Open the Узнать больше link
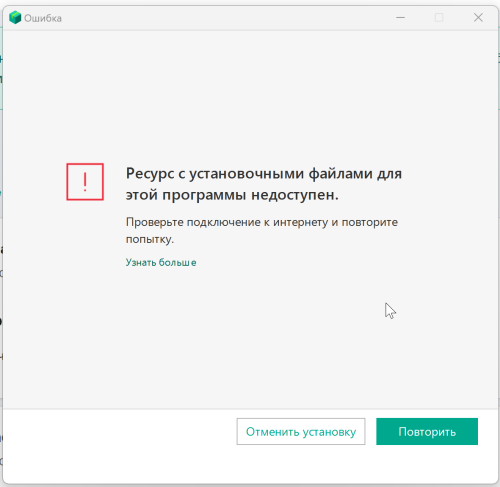The height and width of the screenshot is (487, 500). coord(161,262)
